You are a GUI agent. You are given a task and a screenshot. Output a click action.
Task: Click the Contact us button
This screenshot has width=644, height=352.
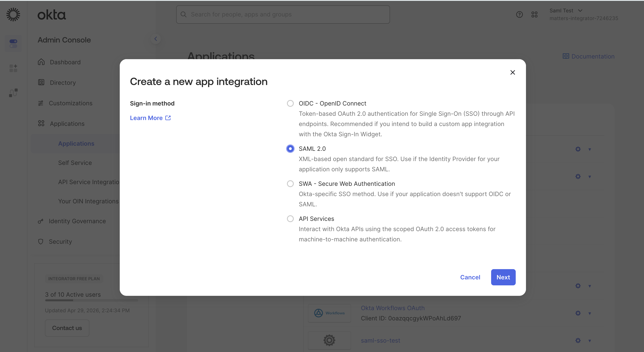(67, 328)
